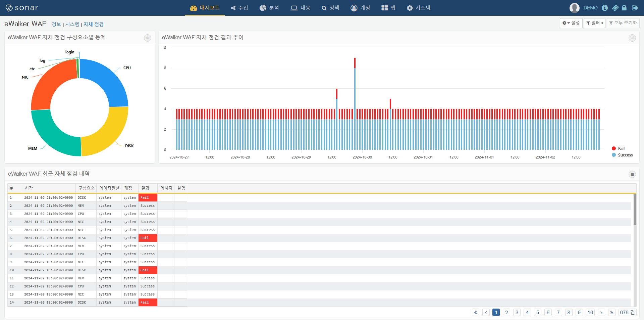644x320 pixels.
Task: Click the CPU cell in row 3
Action: point(86,214)
